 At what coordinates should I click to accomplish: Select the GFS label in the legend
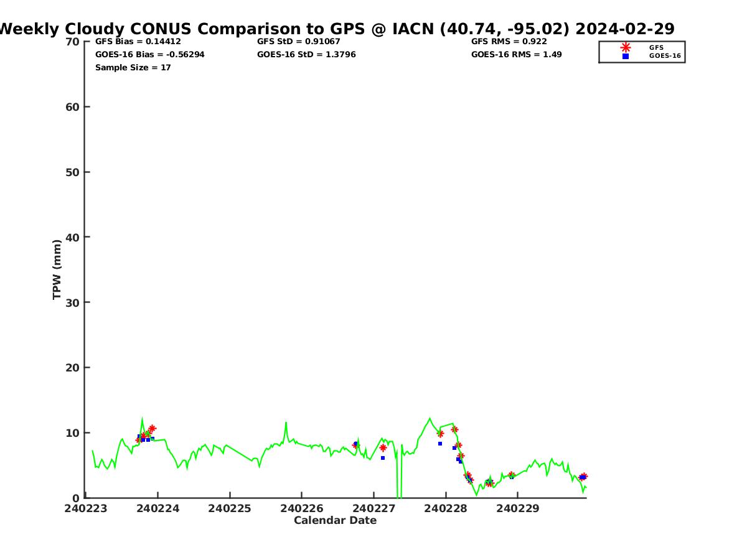656,47
